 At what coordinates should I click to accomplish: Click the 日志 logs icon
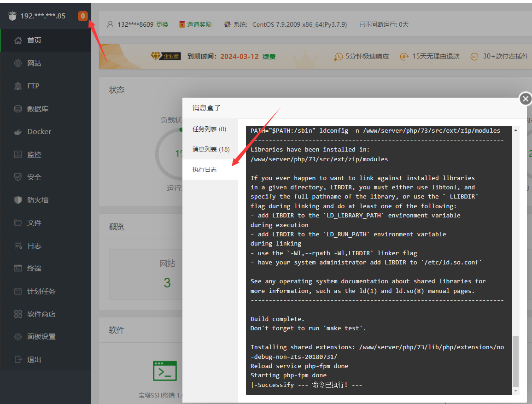pyautogui.click(x=18, y=246)
